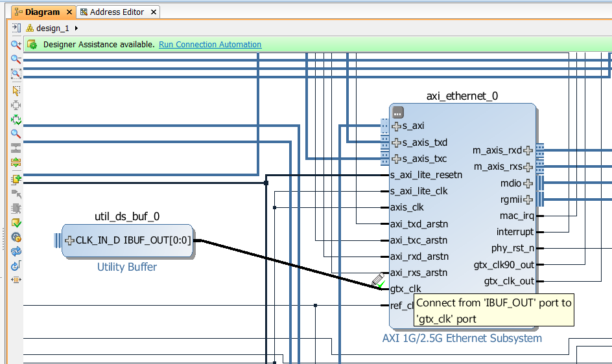Viewport: 612px width, 364px height.
Task: Click the greyed Make External icon
Action: 16,194
